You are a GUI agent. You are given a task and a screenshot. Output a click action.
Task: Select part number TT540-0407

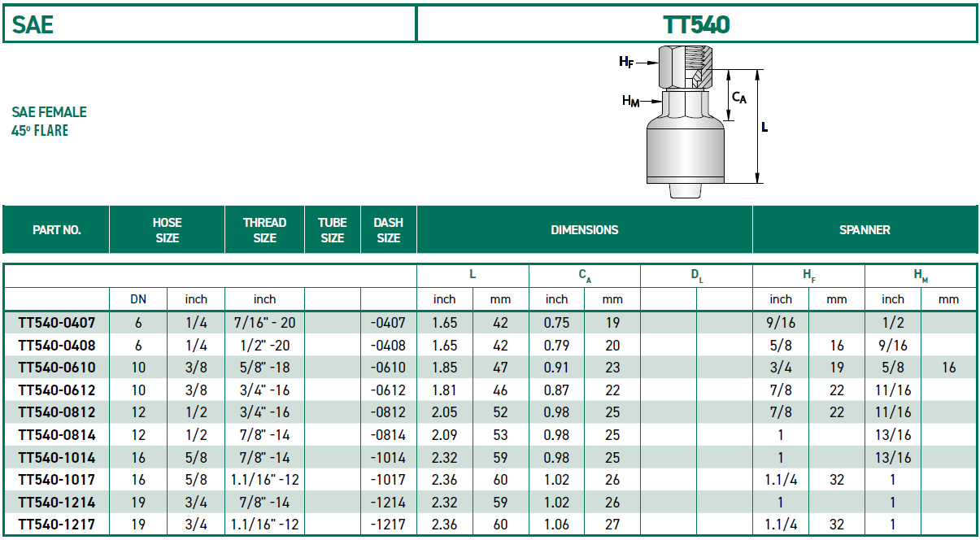[57, 323]
